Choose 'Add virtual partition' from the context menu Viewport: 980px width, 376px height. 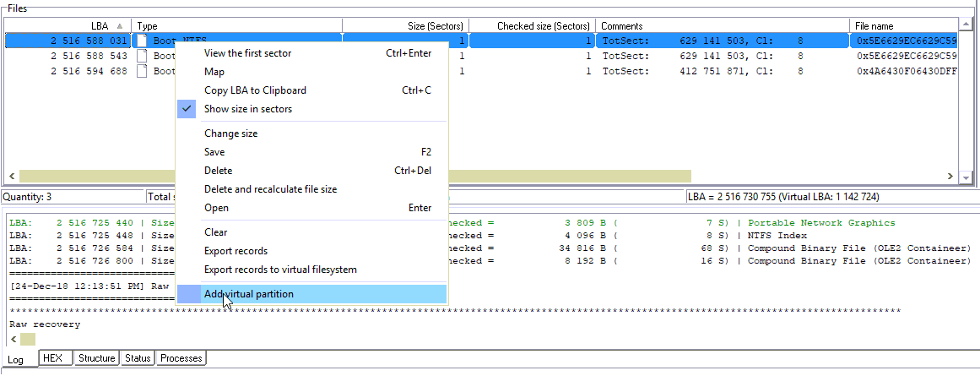[x=248, y=294]
